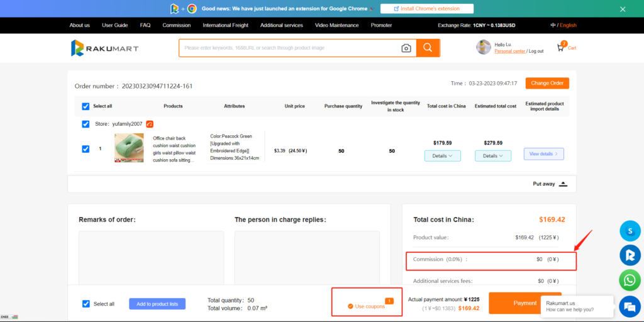This screenshot has width=644, height=322.
Task: Click the Rakumart logo
Action: [x=105, y=48]
